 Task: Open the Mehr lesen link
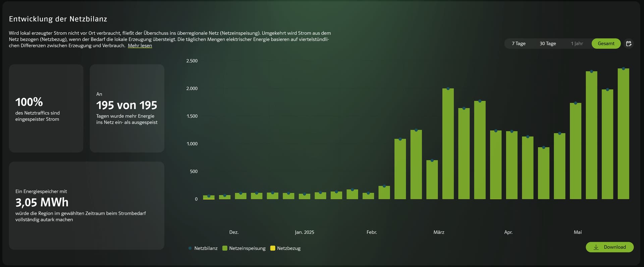140,46
